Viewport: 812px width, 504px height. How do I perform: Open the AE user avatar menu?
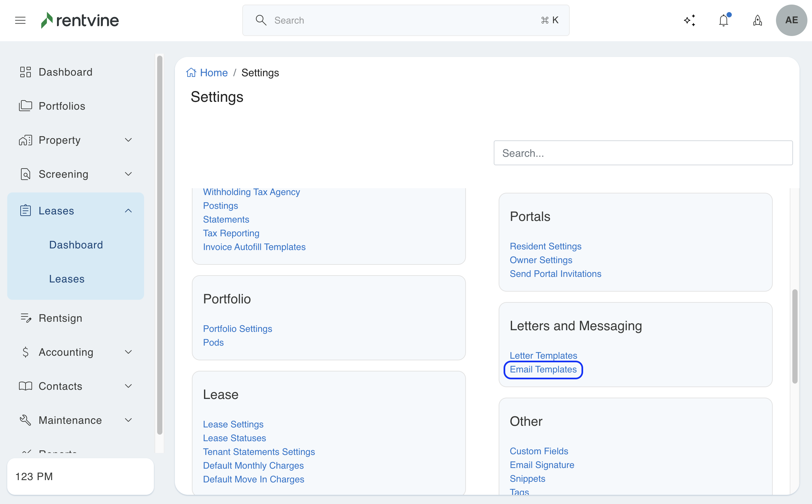point(791,20)
